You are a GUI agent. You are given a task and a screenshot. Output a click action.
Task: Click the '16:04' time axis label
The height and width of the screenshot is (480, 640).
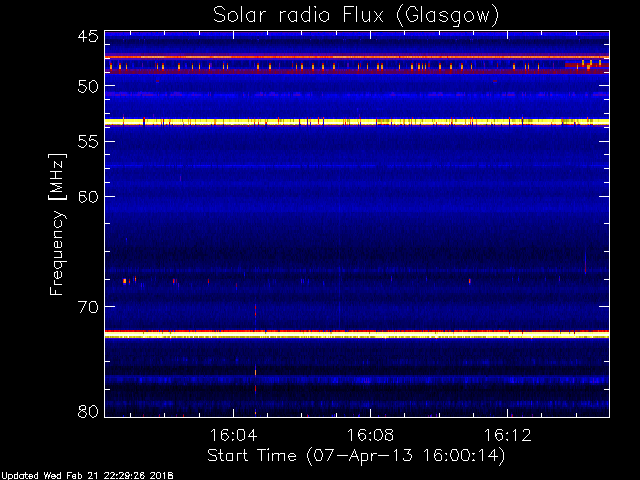point(233,435)
